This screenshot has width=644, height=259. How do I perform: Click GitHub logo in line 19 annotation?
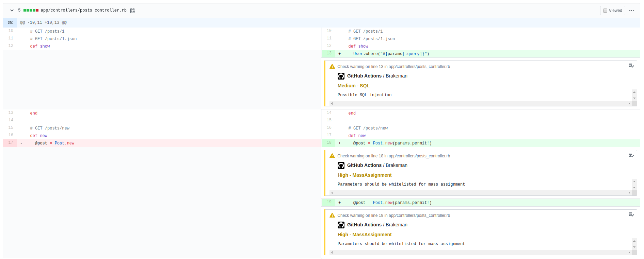coord(341,225)
